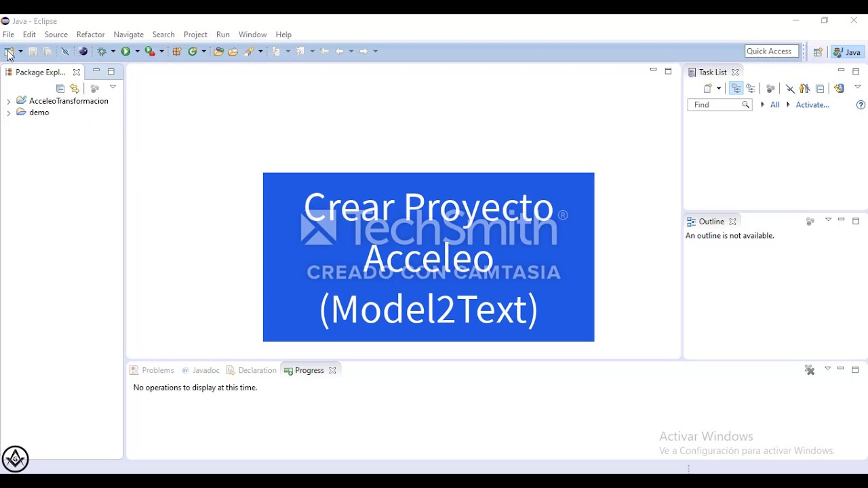Screen dimensions: 868x488
Task: Click the Find field in Task List
Action: pyautogui.click(x=719, y=105)
